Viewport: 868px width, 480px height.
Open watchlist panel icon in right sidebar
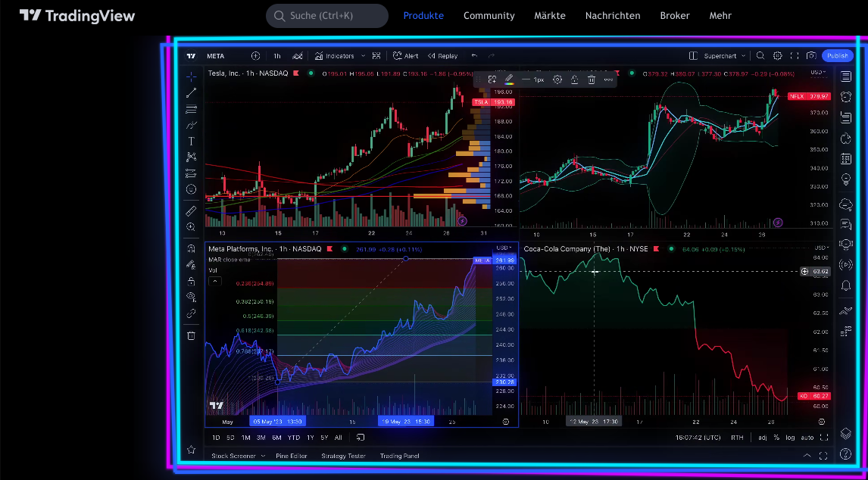point(845,77)
